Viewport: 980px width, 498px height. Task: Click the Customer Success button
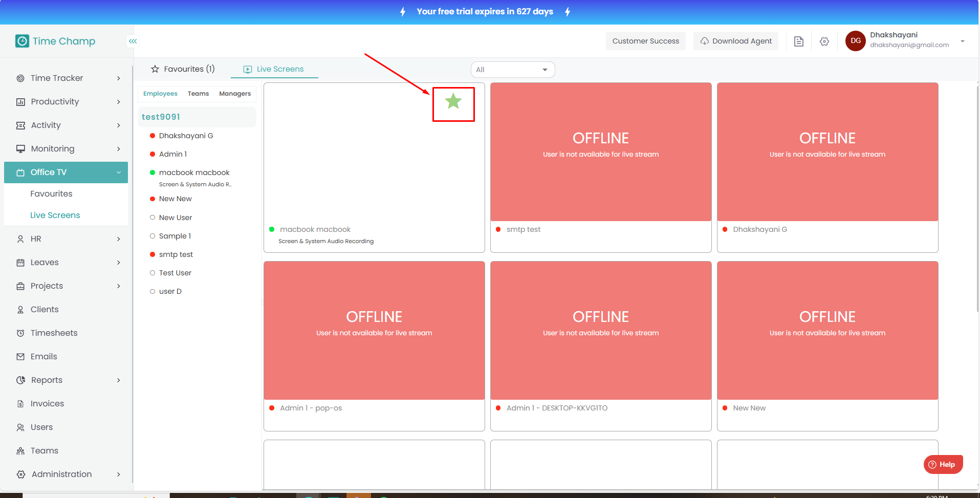pos(646,41)
